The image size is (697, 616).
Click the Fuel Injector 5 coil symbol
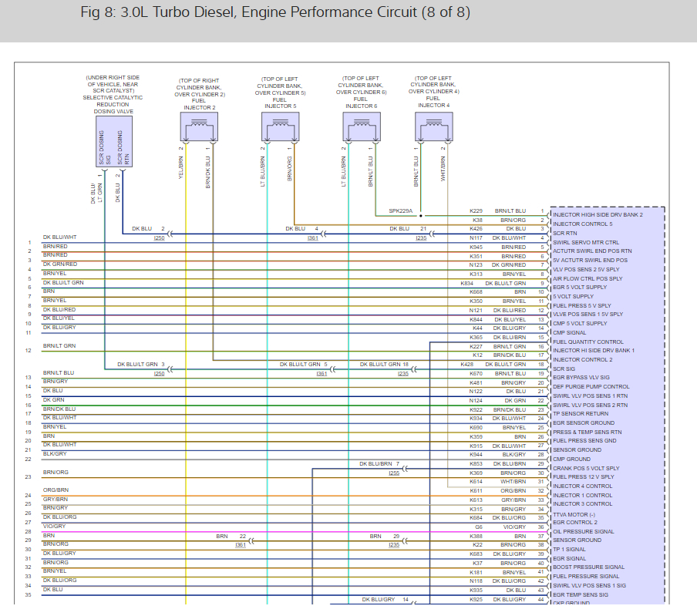coord(280,126)
